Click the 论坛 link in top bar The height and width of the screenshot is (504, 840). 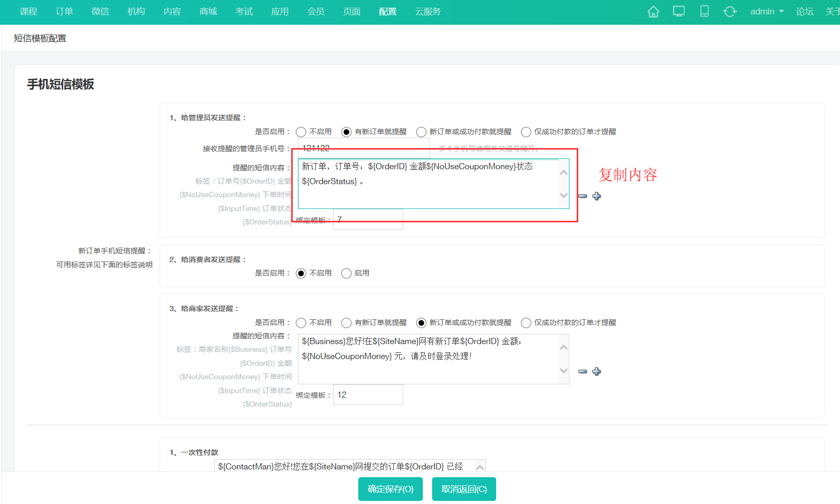804,11
